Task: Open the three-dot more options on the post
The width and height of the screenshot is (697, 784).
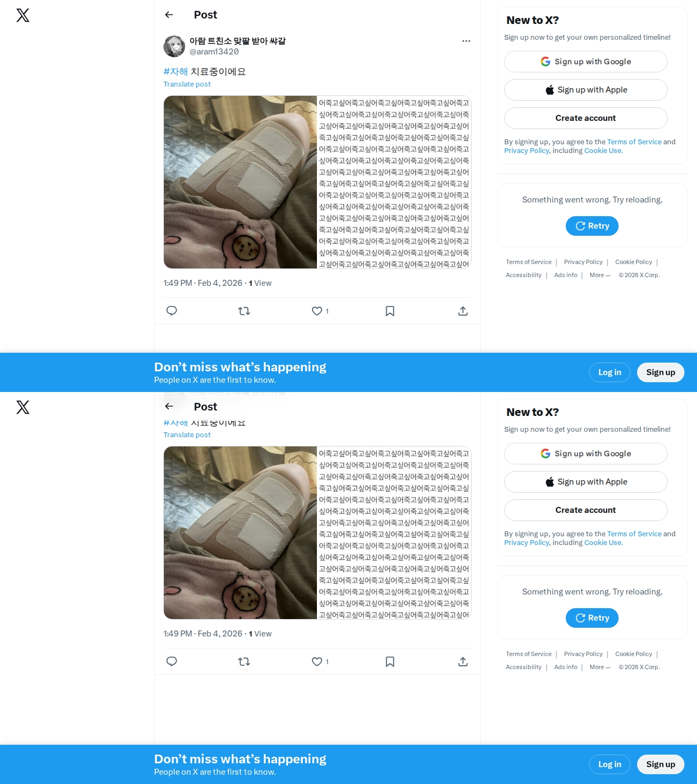Action: tap(466, 41)
